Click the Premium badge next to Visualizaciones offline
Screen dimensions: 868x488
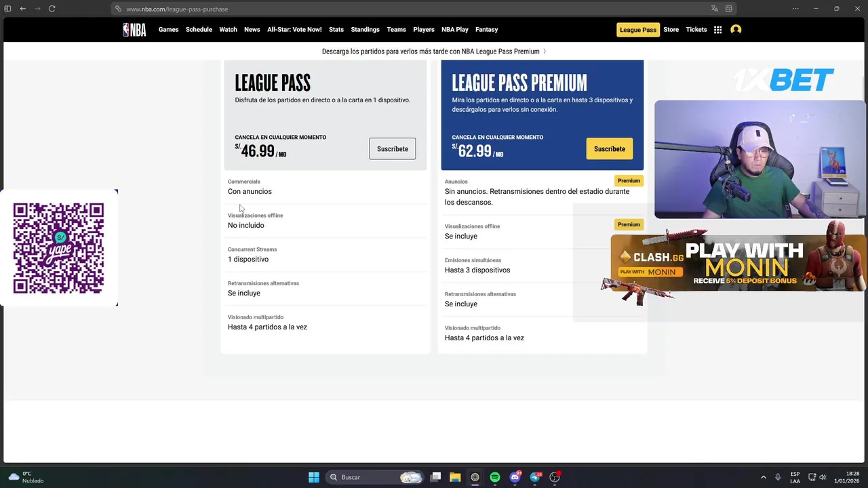(x=629, y=224)
